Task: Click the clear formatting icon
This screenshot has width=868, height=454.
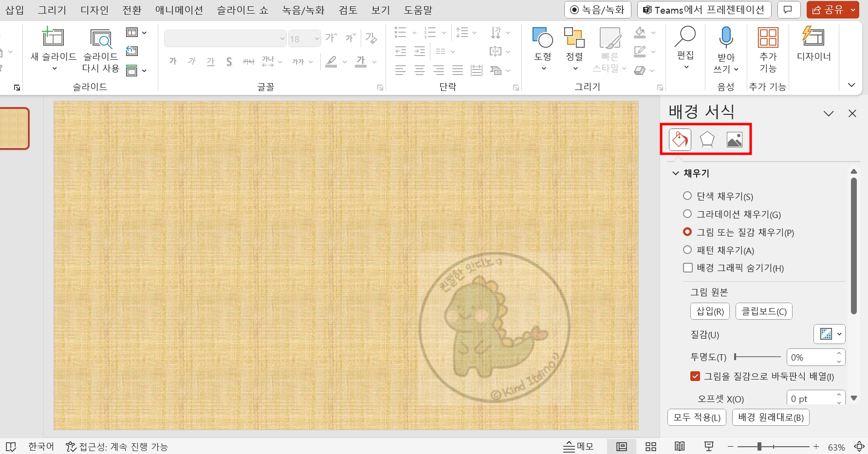Action: click(371, 38)
